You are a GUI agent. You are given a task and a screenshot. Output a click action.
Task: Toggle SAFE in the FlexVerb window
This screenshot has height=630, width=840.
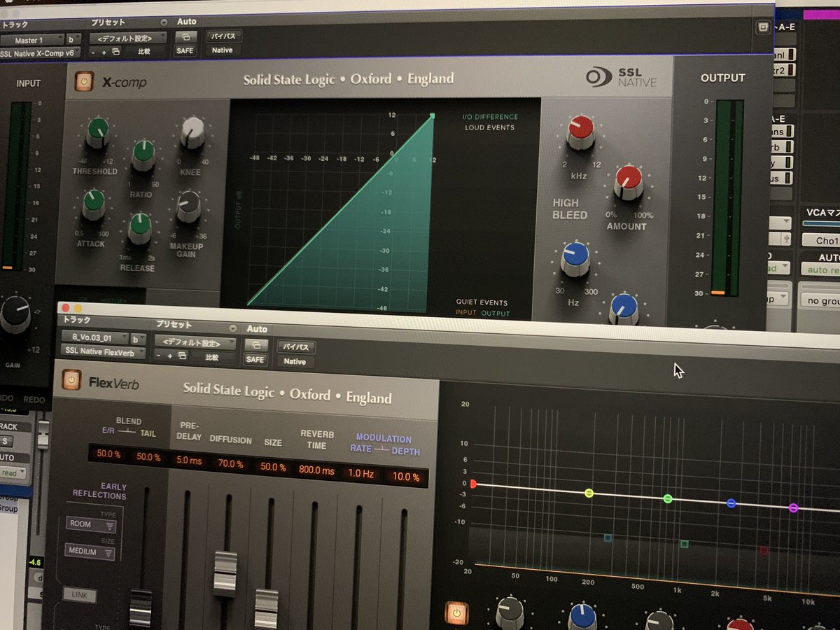point(255,359)
